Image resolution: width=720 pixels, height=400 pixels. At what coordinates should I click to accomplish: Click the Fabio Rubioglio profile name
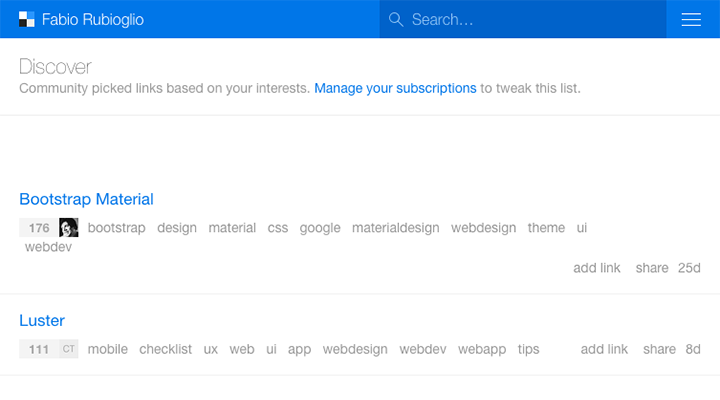[93, 19]
